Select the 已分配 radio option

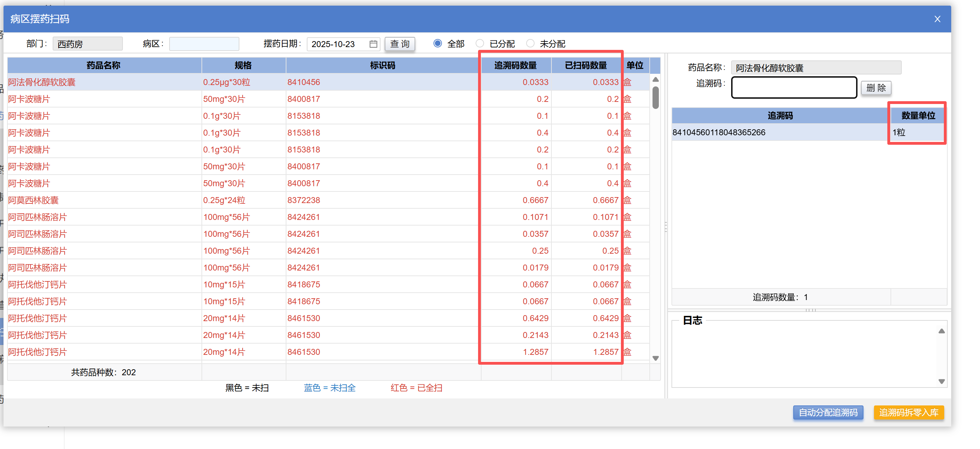coord(480,44)
